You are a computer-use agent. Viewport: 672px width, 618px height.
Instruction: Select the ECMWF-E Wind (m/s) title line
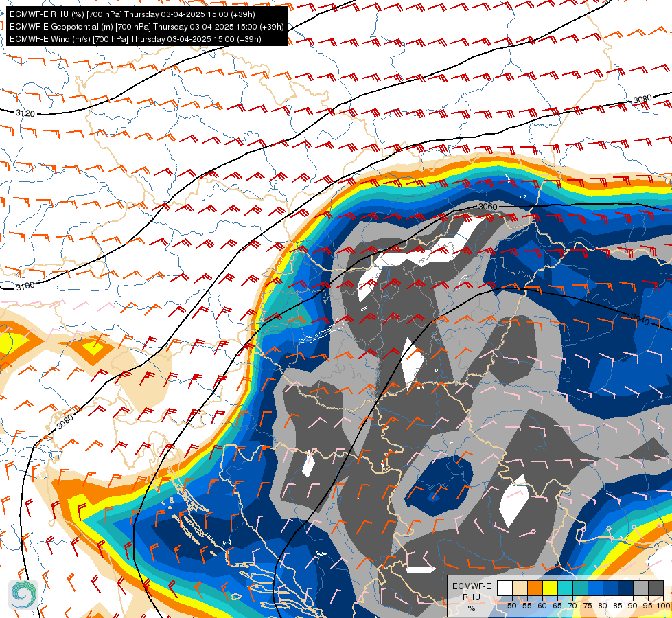[135, 39]
